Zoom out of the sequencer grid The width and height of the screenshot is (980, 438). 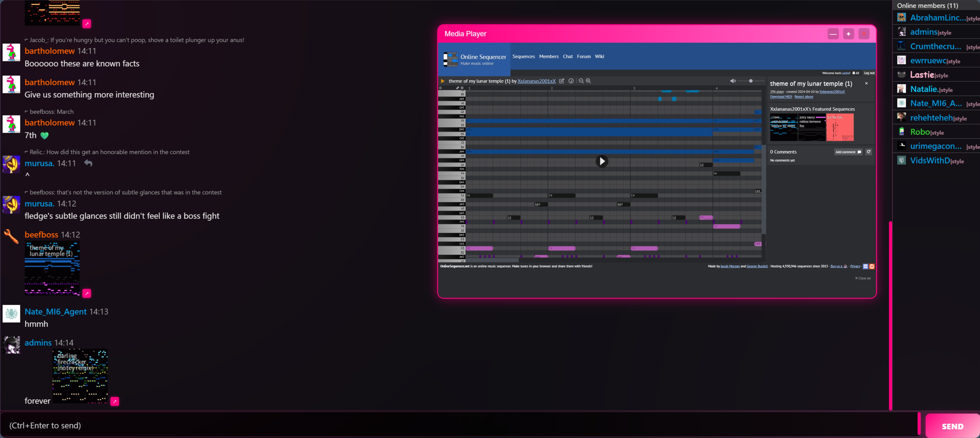click(x=581, y=81)
